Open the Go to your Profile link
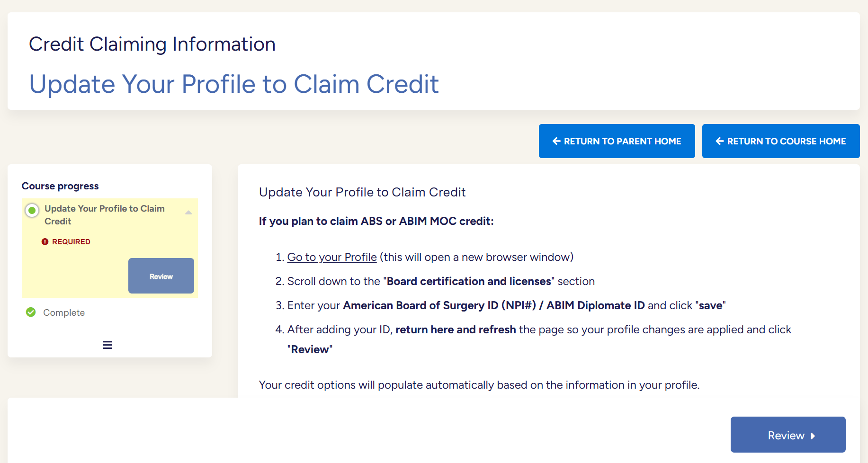The image size is (868, 463). [x=332, y=257]
